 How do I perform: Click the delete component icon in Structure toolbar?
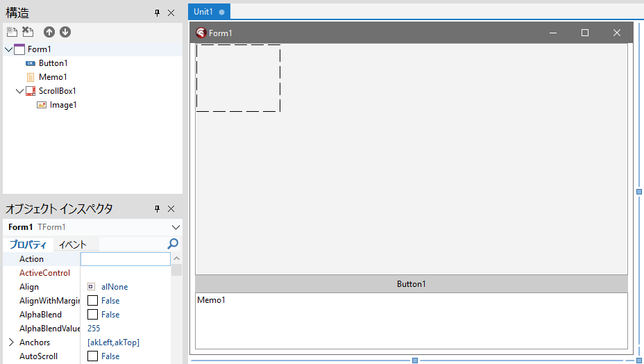tap(28, 32)
